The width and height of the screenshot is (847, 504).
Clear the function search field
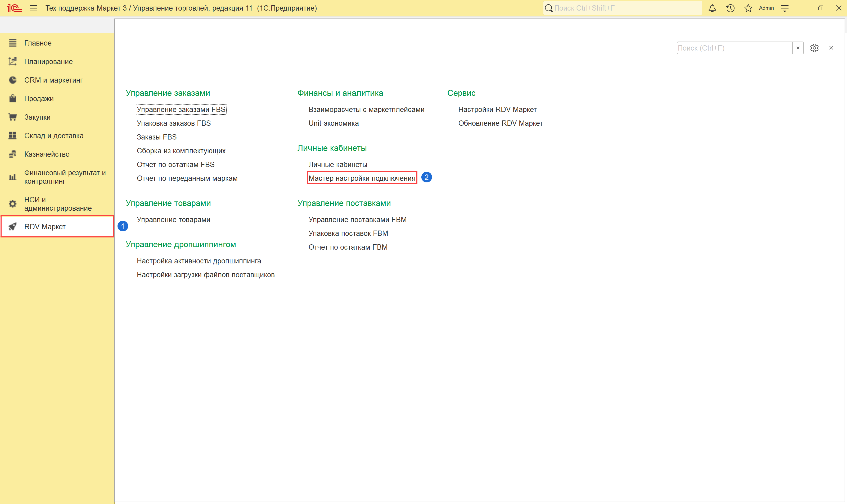pos(798,48)
